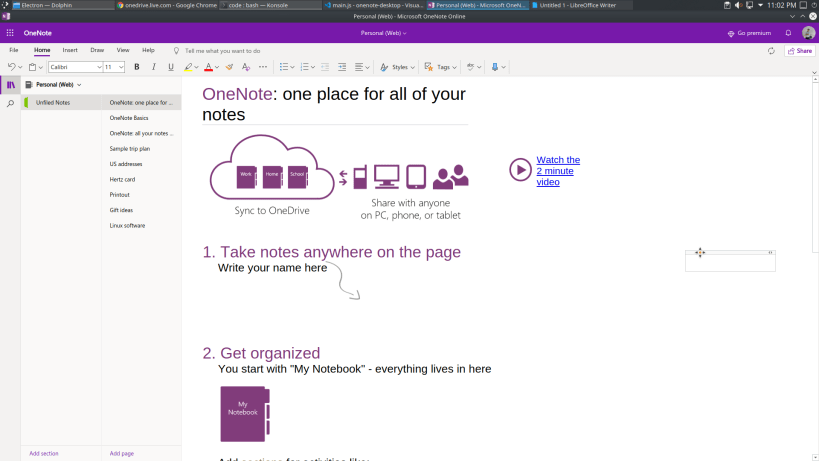The width and height of the screenshot is (819, 461).
Task: Open the More font options ellipsis
Action: click(263, 67)
